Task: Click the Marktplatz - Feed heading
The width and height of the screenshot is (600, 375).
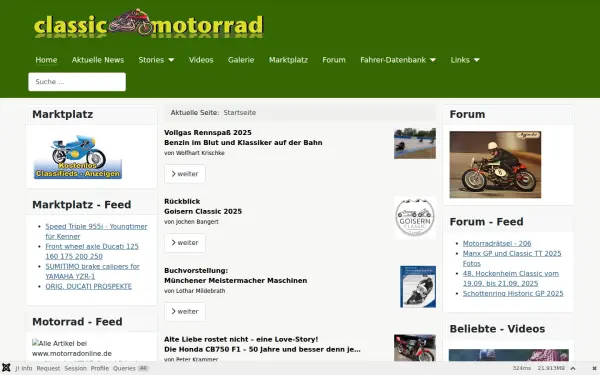Action: (82, 205)
